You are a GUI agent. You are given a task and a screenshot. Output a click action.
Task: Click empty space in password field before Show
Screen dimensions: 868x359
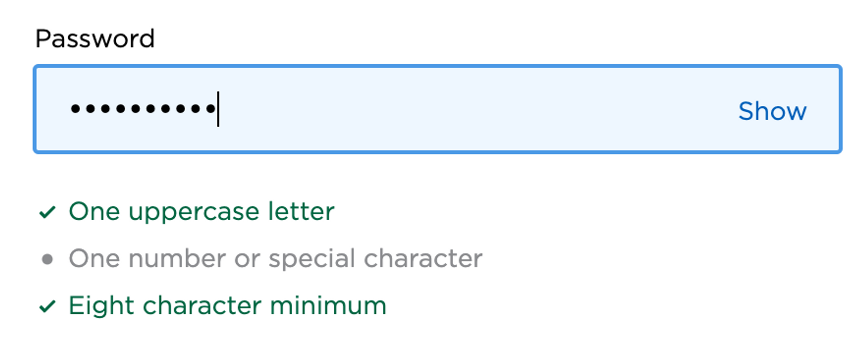tap(477, 109)
